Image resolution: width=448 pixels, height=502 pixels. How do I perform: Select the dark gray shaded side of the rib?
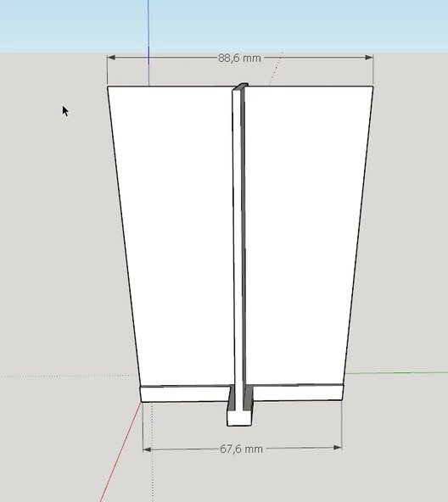click(244, 237)
